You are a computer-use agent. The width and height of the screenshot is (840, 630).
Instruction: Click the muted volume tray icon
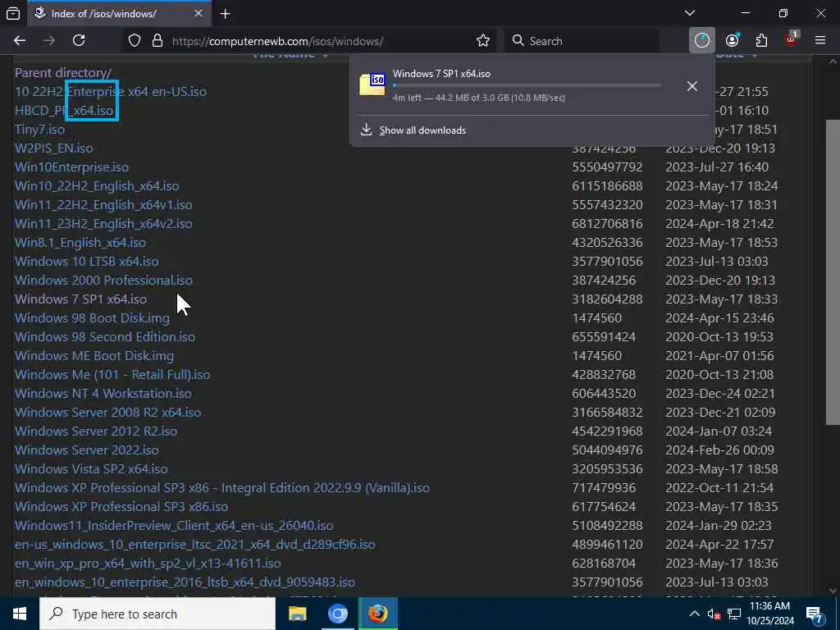[x=714, y=614]
